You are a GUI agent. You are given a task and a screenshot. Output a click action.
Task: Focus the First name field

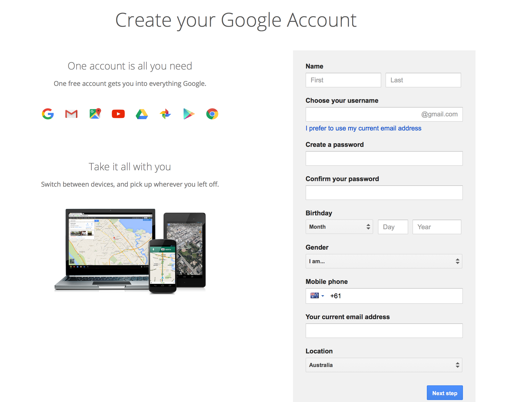click(x=343, y=80)
